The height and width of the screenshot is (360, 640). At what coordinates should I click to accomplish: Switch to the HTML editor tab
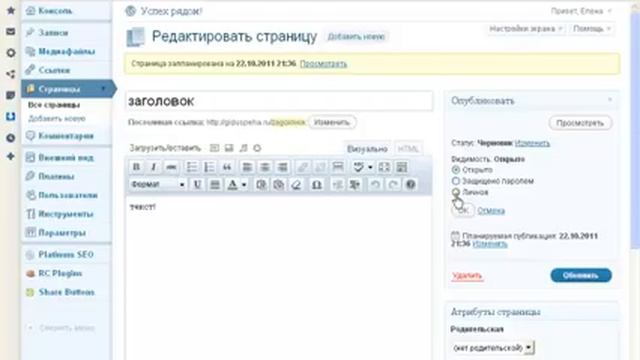coord(408,149)
